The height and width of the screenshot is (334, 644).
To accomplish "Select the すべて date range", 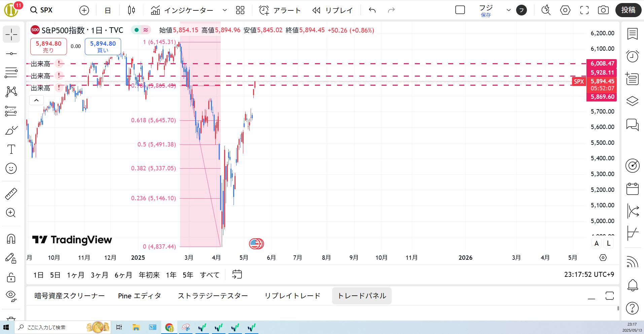I will 210,275.
